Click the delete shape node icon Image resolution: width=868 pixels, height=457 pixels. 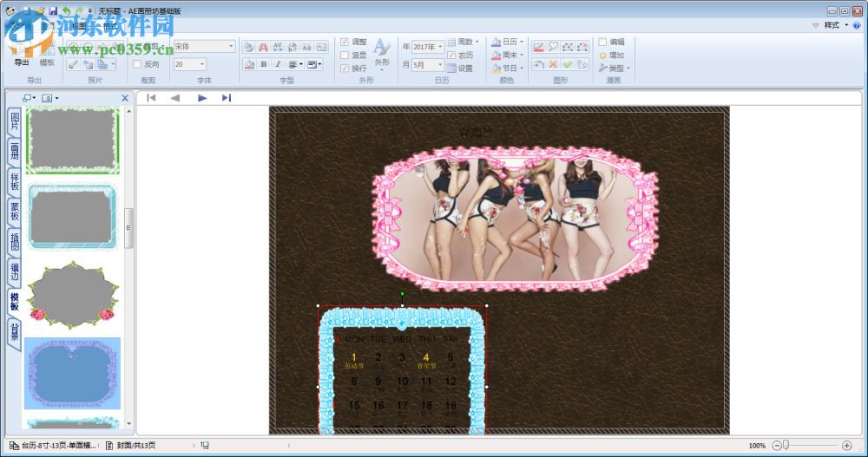(x=582, y=47)
